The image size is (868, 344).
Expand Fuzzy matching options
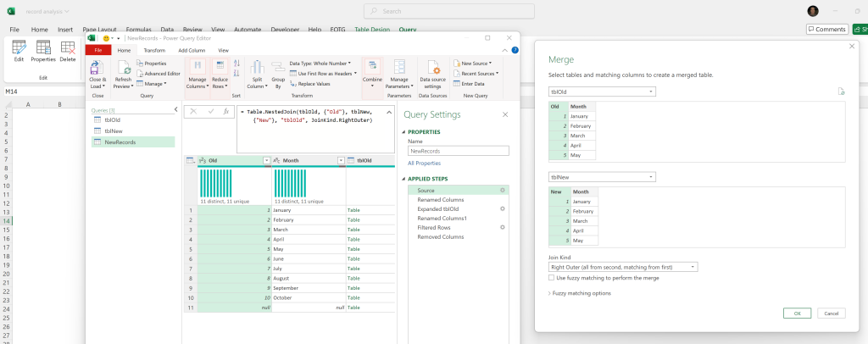580,293
